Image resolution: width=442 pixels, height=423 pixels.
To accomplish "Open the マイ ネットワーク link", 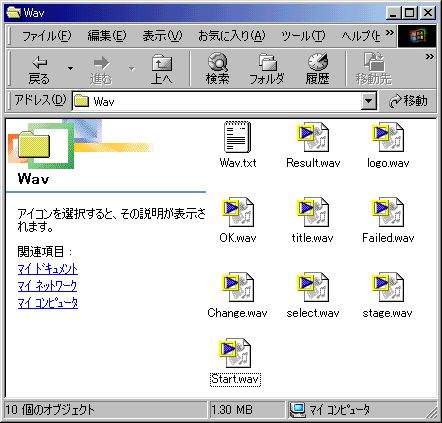I will pos(47,286).
